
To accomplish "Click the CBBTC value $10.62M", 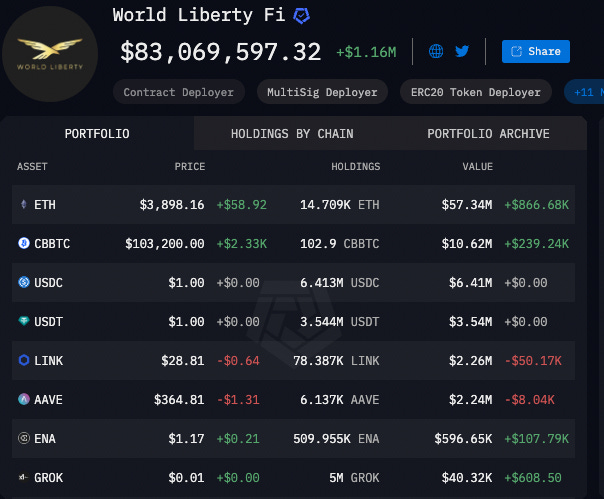I will [467, 244].
